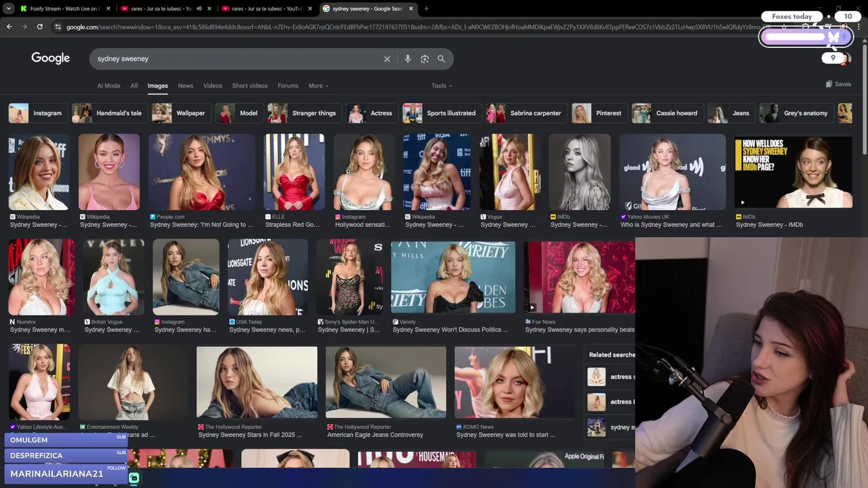Click 'Sydney Sweeney - IMDb' caption link
Viewport: 868px width, 488px height.
coord(769,225)
